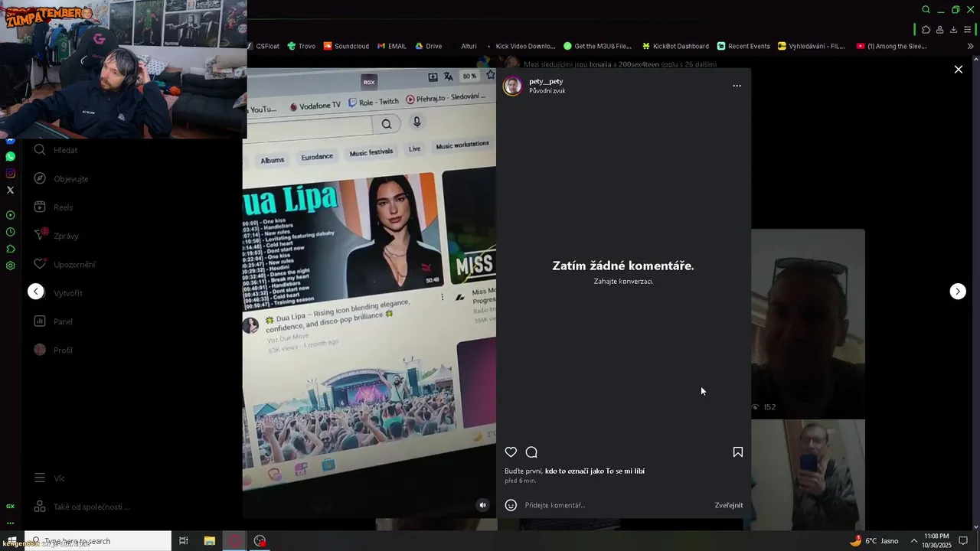980x551 pixels.
Task: Open the Původní zvuk audio link
Action: (x=547, y=91)
